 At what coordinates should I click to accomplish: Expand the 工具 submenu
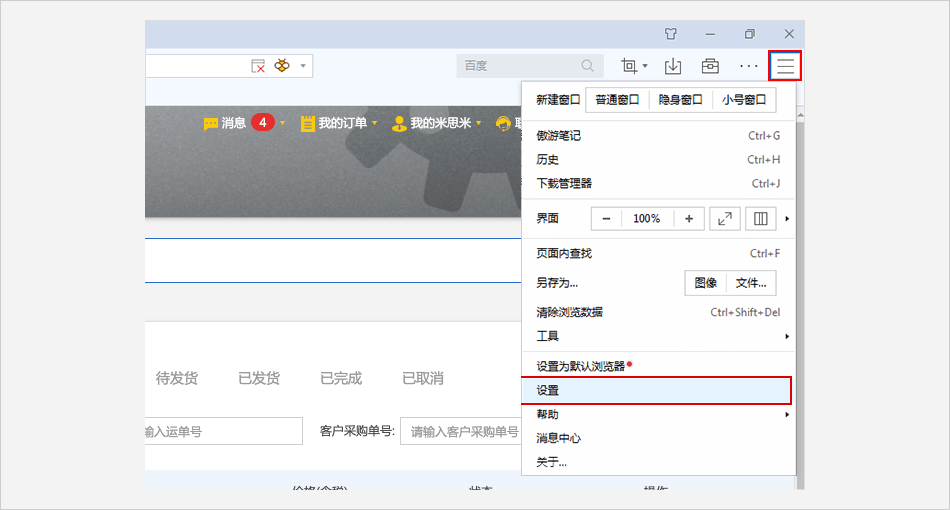pos(786,336)
